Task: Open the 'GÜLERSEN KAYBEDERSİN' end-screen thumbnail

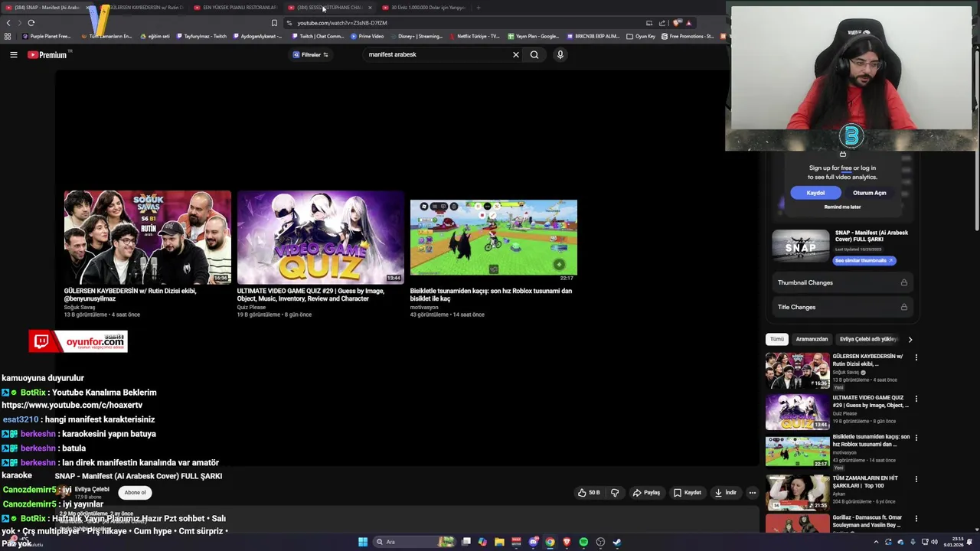Action: (147, 237)
